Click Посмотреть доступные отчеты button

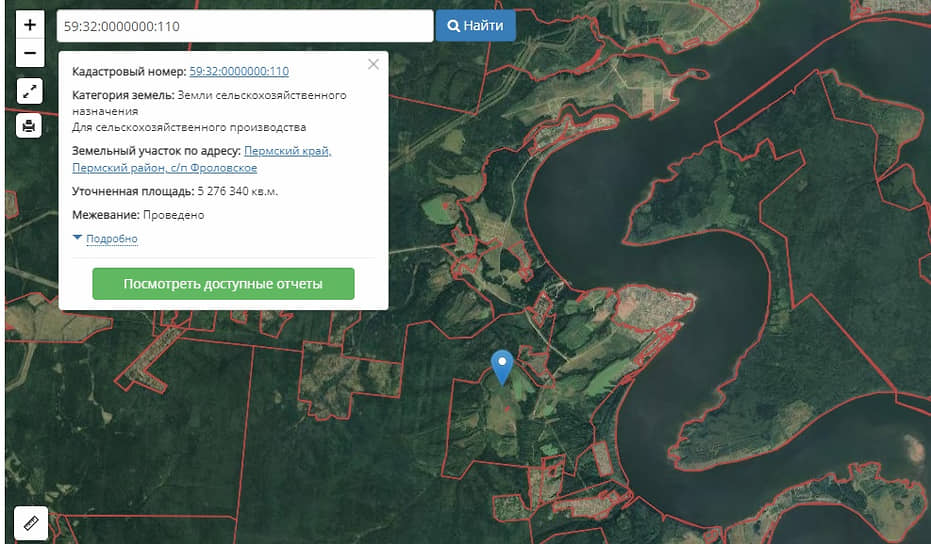[223, 284]
